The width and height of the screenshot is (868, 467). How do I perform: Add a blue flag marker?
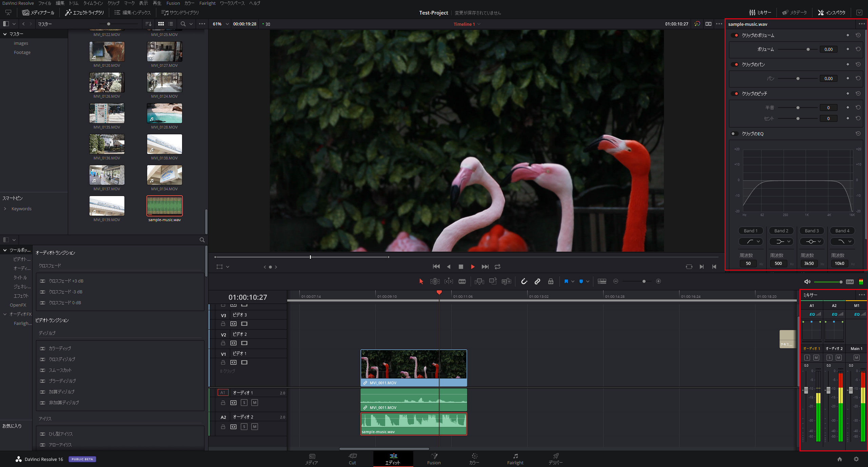point(566,281)
